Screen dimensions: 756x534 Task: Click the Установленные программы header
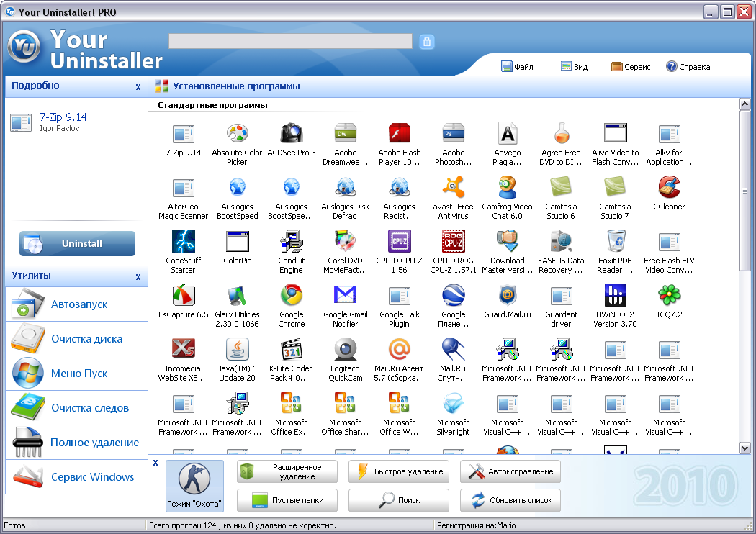[236, 86]
